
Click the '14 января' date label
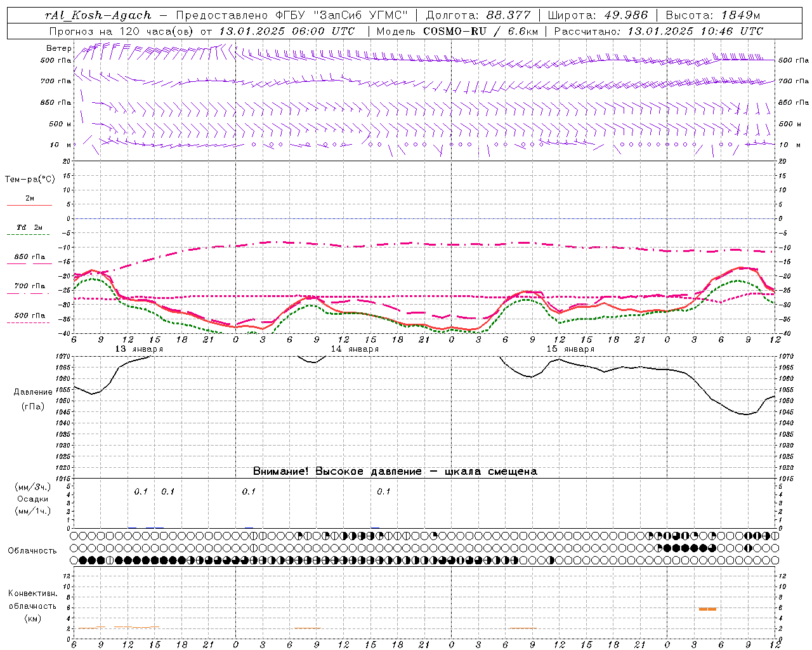[355, 349]
